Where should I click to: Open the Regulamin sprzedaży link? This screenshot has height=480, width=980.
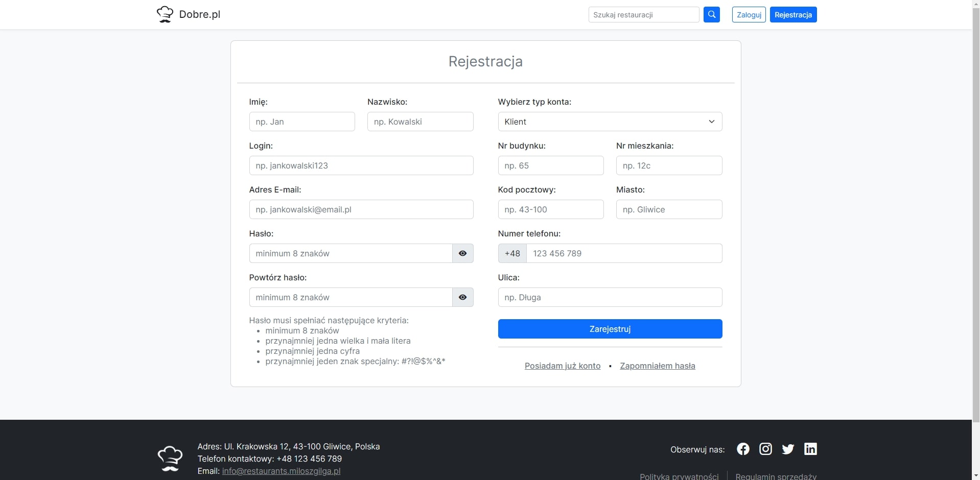(776, 476)
